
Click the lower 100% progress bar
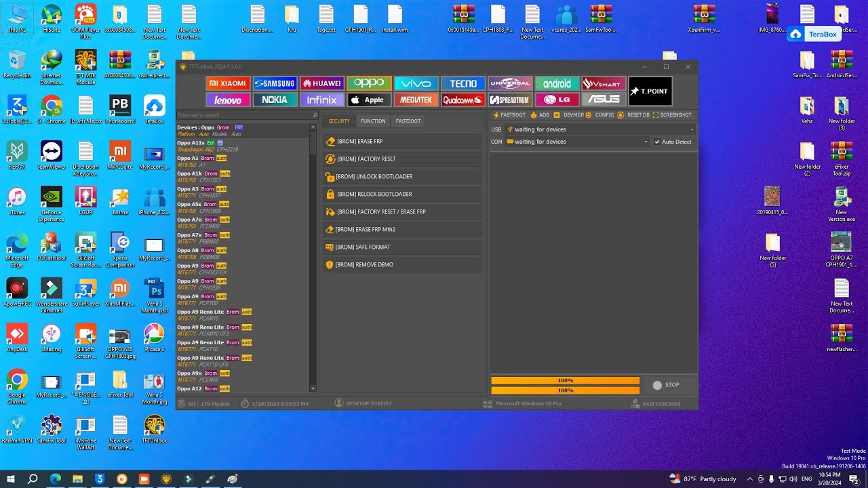pos(565,390)
